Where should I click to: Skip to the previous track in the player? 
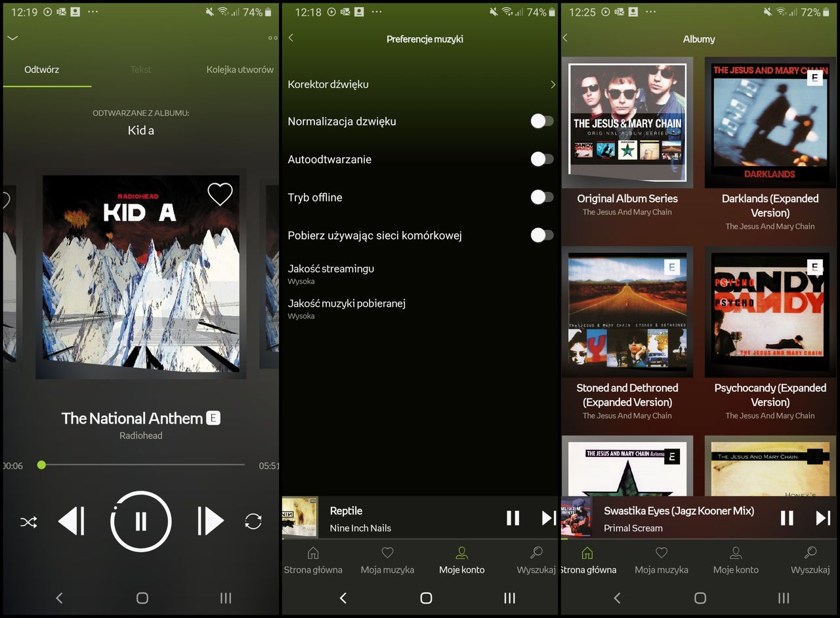coord(72,521)
